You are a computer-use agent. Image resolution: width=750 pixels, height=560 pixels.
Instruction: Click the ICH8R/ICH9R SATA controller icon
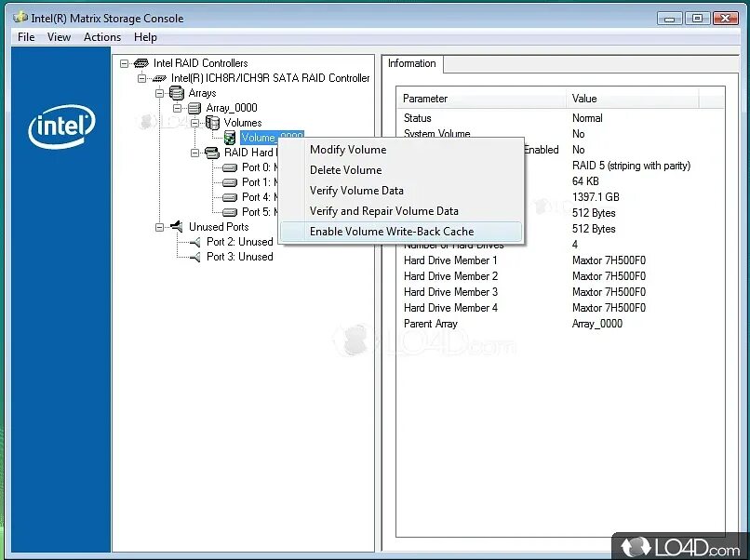[159, 78]
